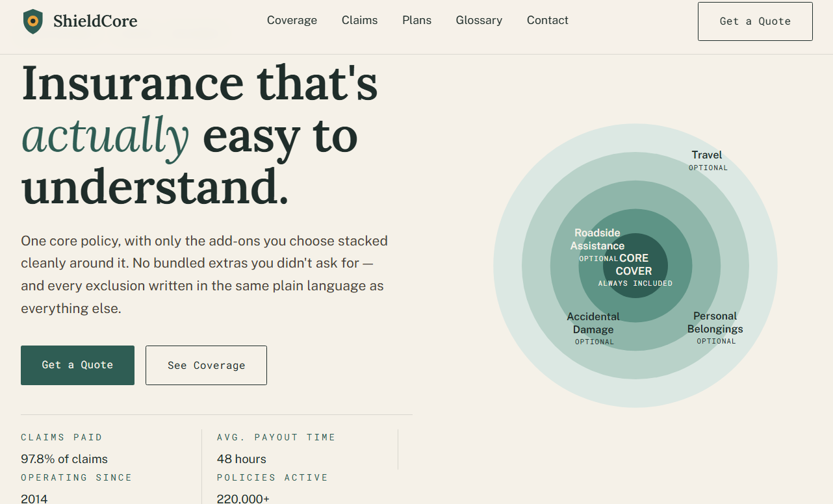Select the Personal Belongings ring label
Image resolution: width=833 pixels, height=504 pixels.
tap(715, 328)
